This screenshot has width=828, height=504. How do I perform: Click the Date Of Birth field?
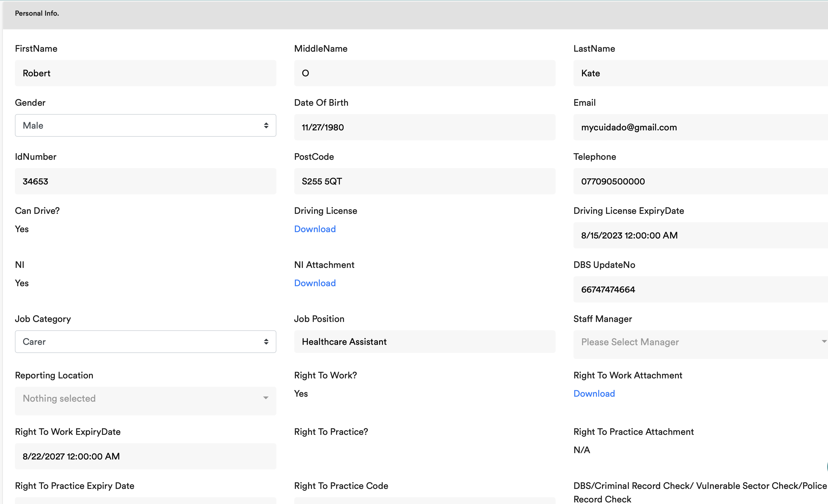click(424, 127)
